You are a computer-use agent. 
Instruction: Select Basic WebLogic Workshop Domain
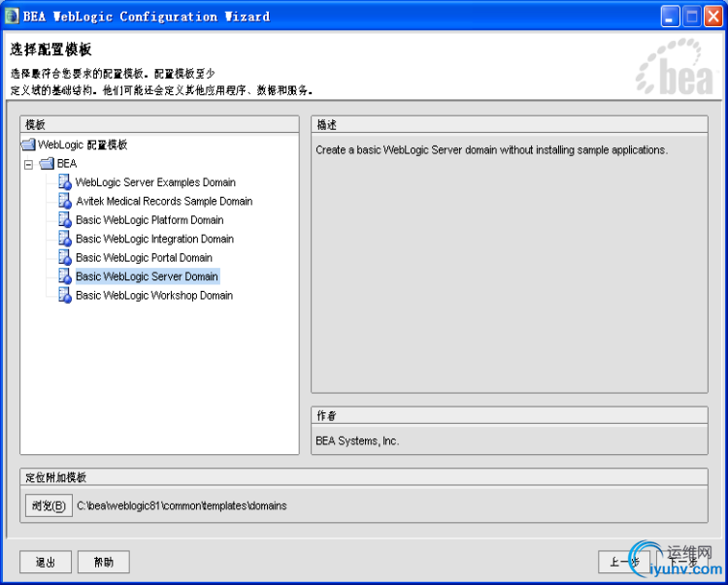(x=154, y=296)
